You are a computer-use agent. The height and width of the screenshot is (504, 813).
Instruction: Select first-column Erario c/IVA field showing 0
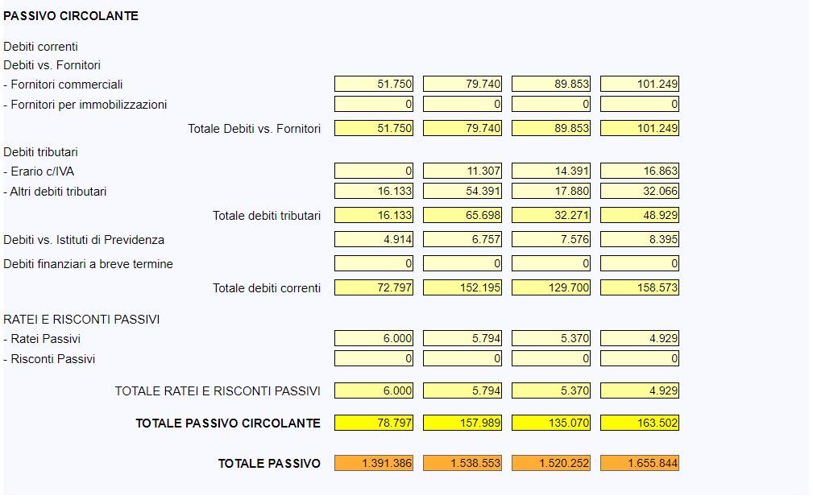click(374, 171)
